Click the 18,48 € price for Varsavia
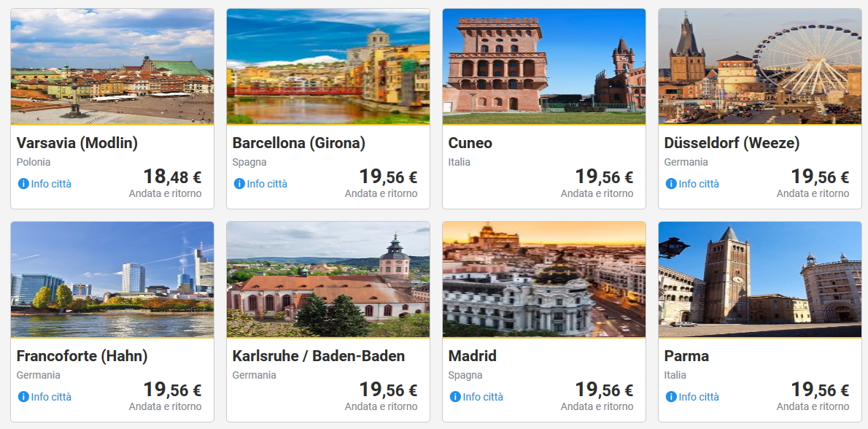The width and height of the screenshot is (868, 429). (172, 177)
